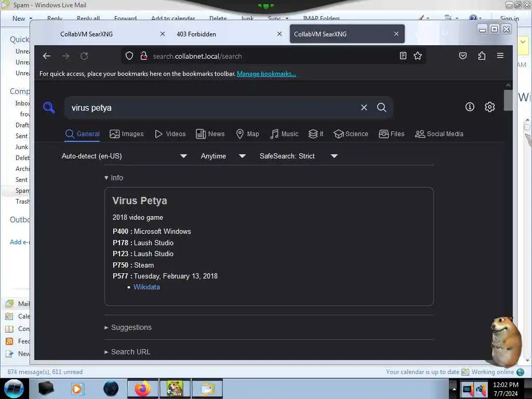Click the taskbar clock showing 12:02 PM
Image resolution: width=532 pixels, height=399 pixels.
(506, 389)
